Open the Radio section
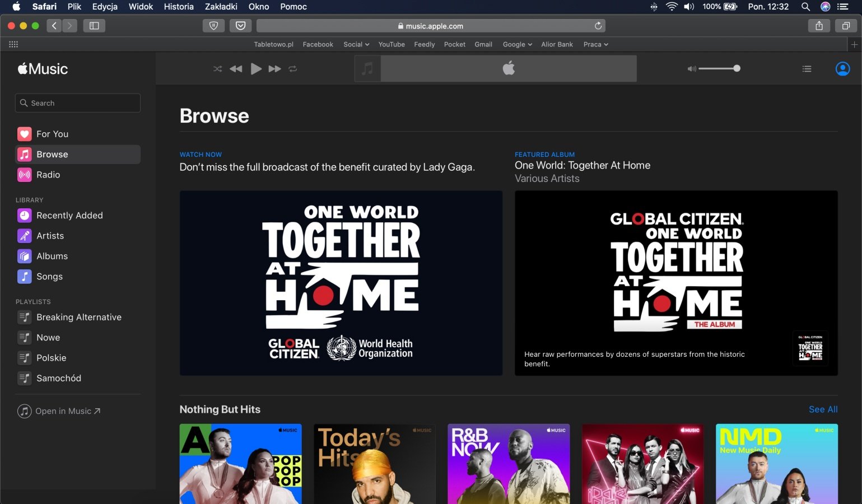 (78, 175)
